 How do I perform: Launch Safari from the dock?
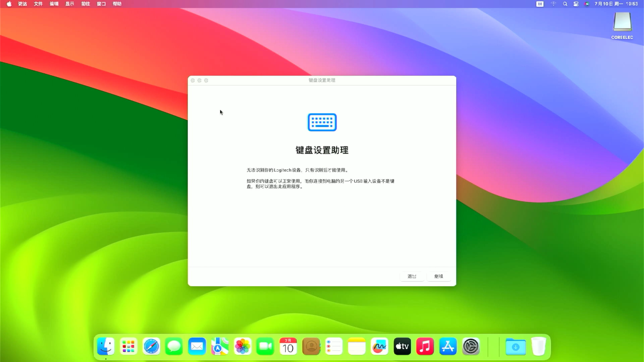[151, 346]
